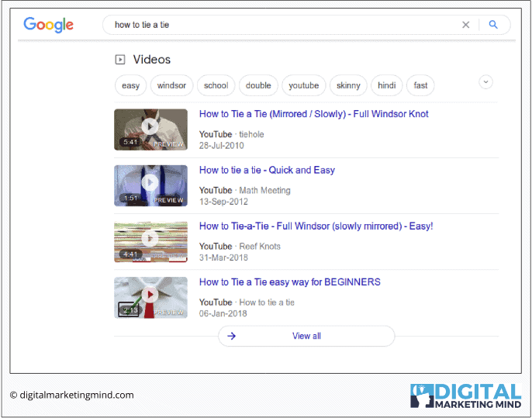Click the magnifying glass search icon

tap(493, 25)
